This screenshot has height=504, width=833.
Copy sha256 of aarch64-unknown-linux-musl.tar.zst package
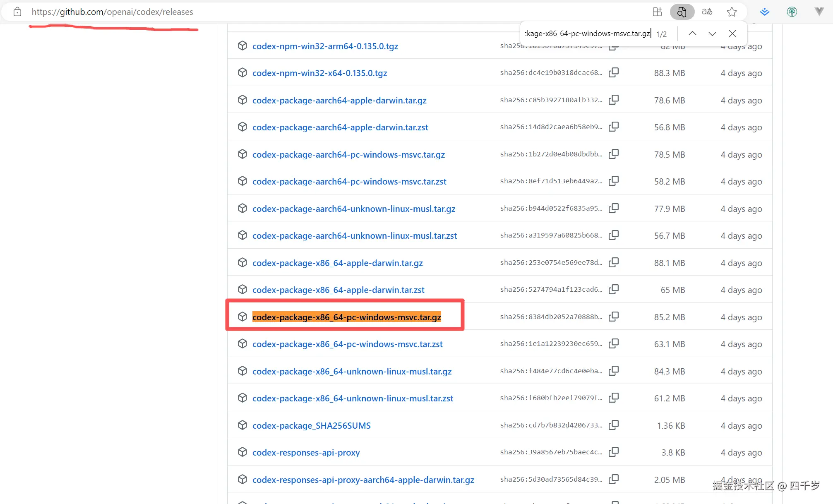pos(614,235)
